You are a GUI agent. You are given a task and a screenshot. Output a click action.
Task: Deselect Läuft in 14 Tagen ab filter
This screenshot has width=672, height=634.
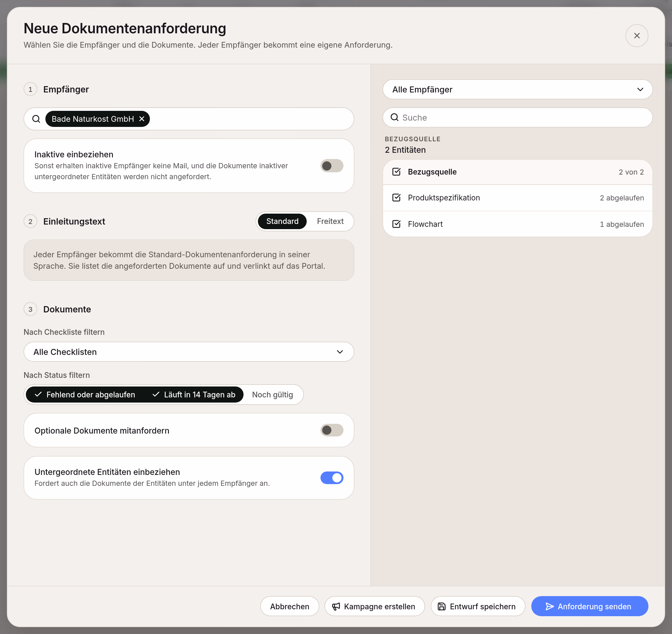(194, 395)
